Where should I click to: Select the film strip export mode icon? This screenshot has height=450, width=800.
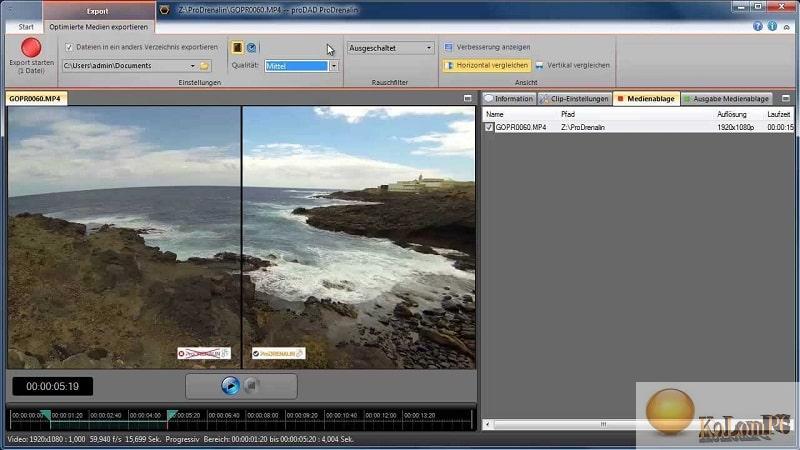[x=237, y=47]
